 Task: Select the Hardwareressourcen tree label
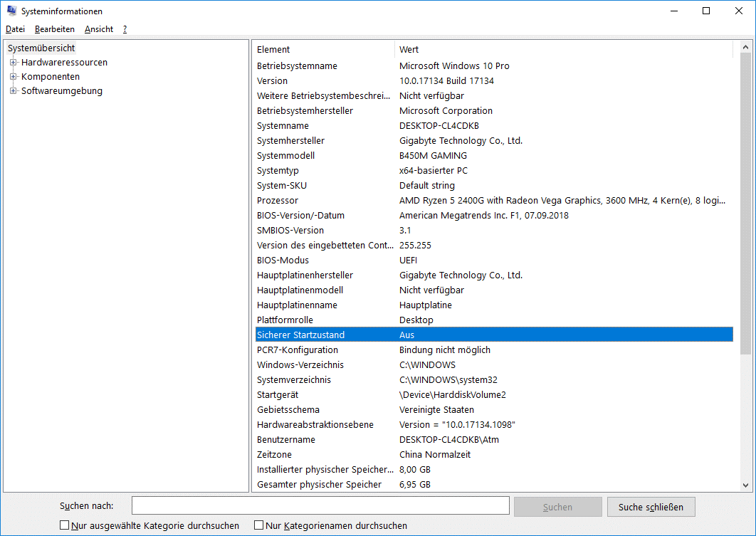pos(64,62)
